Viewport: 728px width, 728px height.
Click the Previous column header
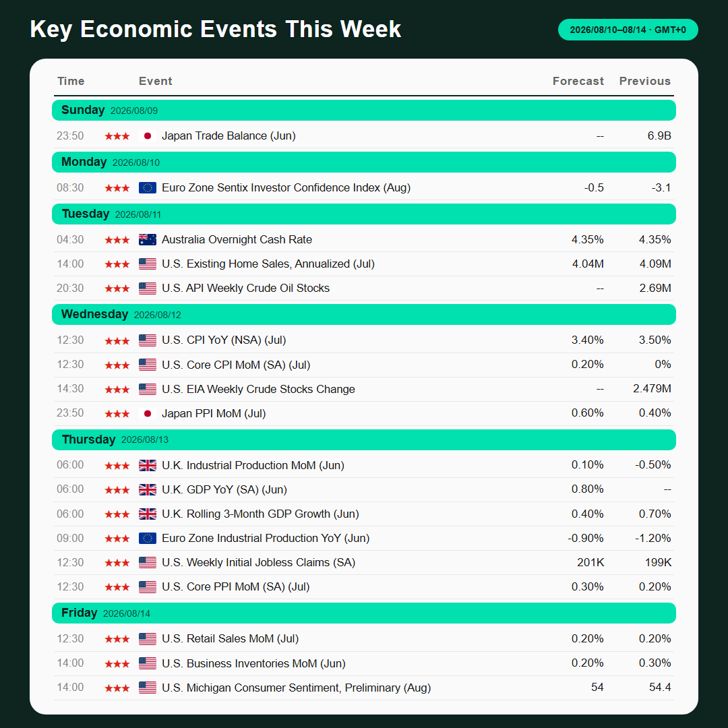pos(645,82)
